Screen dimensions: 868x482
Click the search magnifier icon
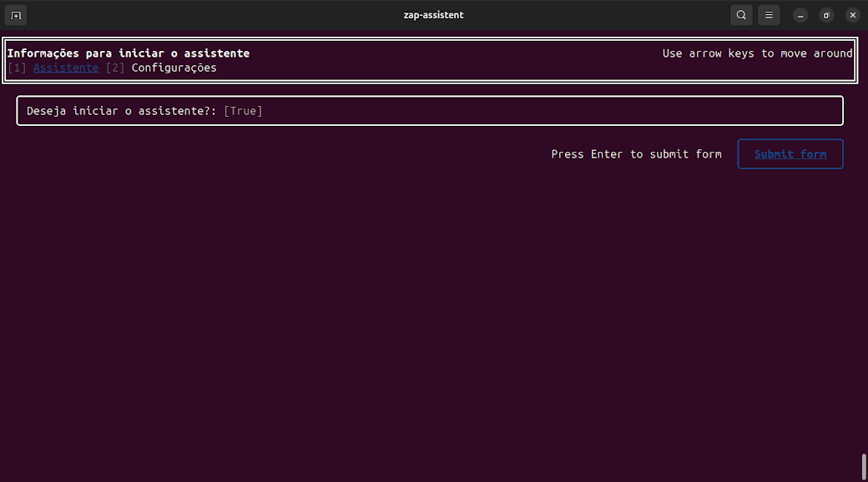click(x=741, y=15)
